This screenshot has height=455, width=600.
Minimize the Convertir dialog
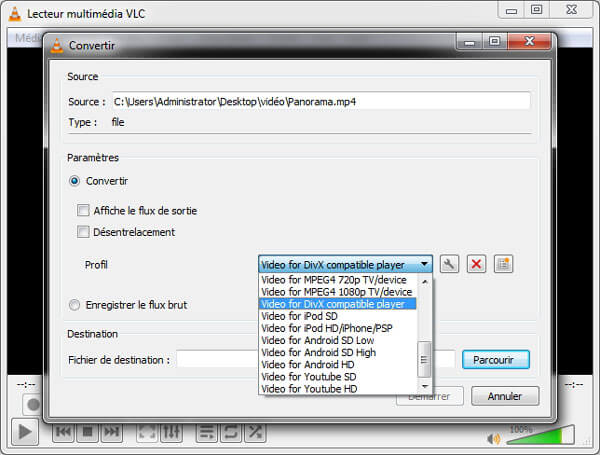pos(470,42)
